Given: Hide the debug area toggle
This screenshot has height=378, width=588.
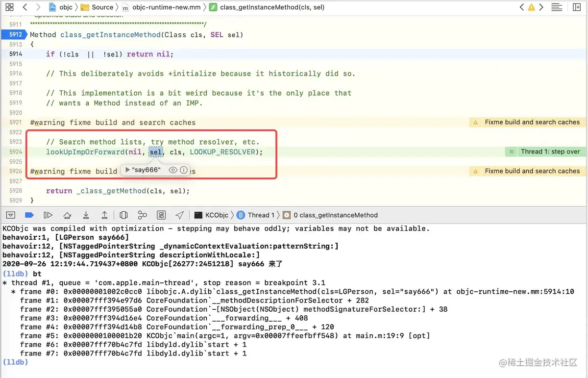Looking at the screenshot, I should 10,215.
